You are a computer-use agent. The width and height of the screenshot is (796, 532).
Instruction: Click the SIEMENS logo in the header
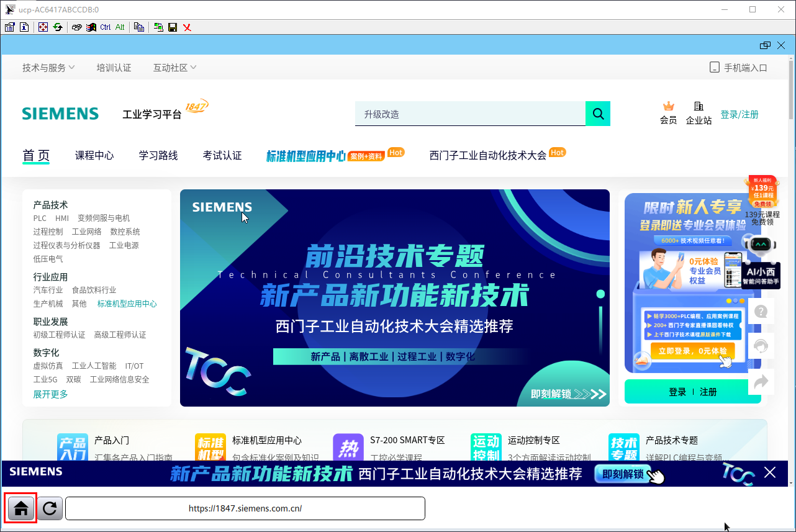[60, 114]
